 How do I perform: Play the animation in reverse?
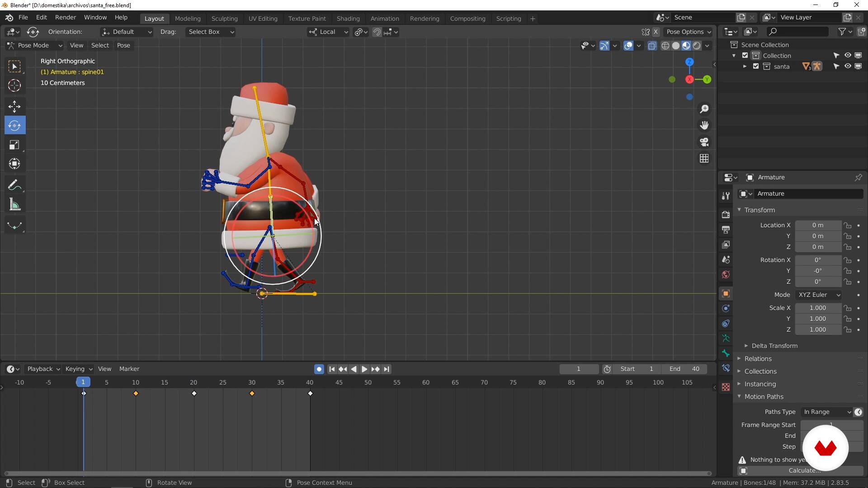point(354,369)
